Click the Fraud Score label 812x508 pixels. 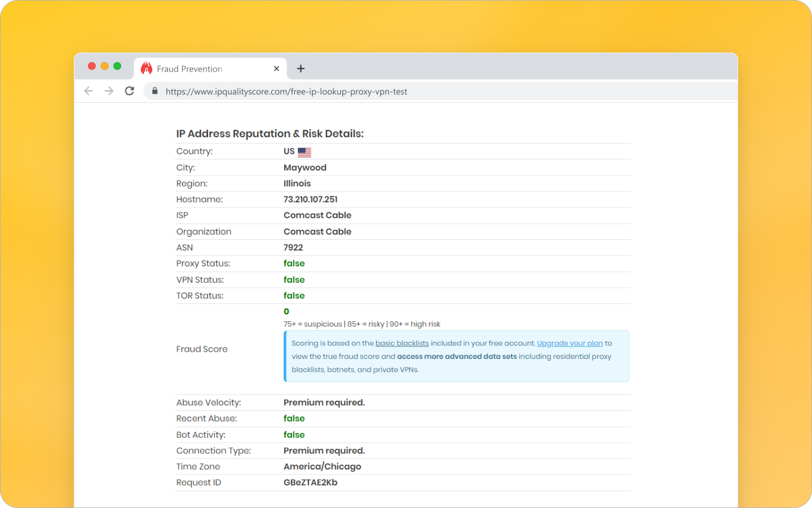pyautogui.click(x=202, y=349)
